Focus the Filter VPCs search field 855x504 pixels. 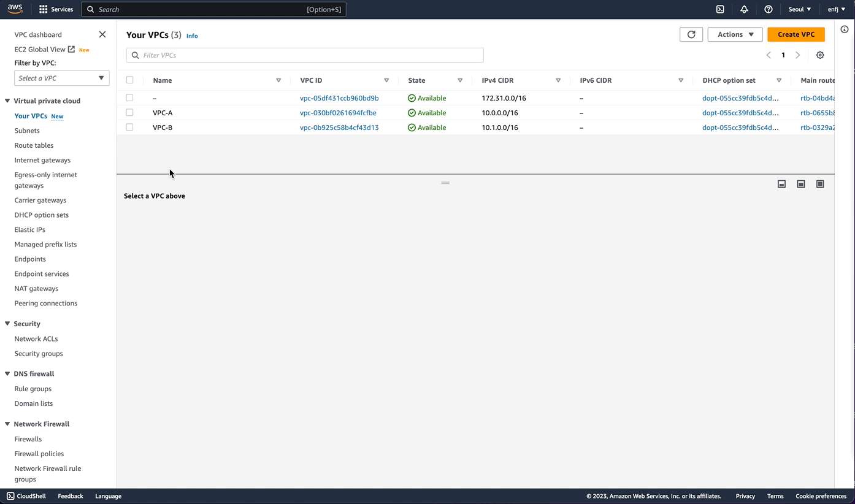(x=305, y=55)
